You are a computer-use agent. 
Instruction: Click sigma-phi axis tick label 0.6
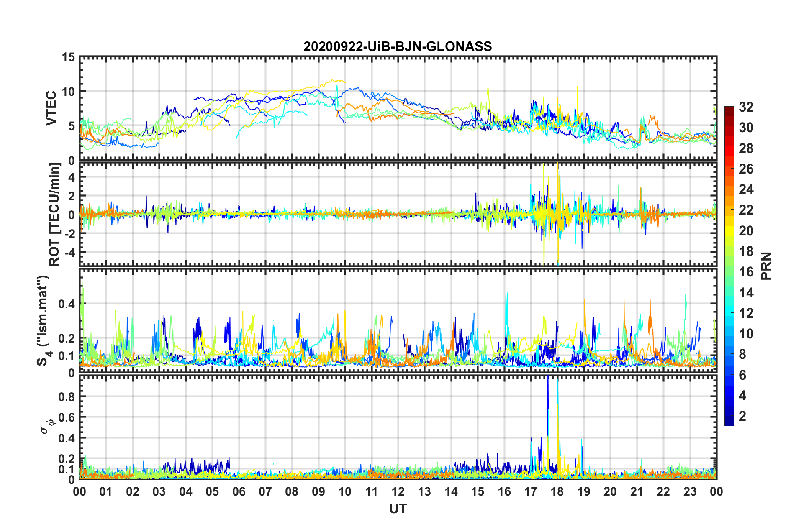[x=67, y=417]
